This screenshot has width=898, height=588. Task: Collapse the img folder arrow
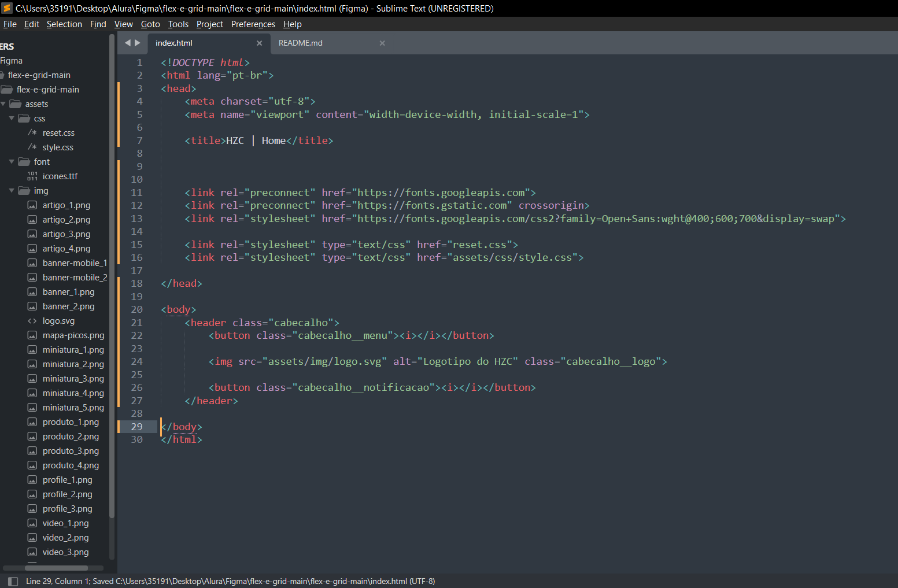pyautogui.click(x=12, y=191)
